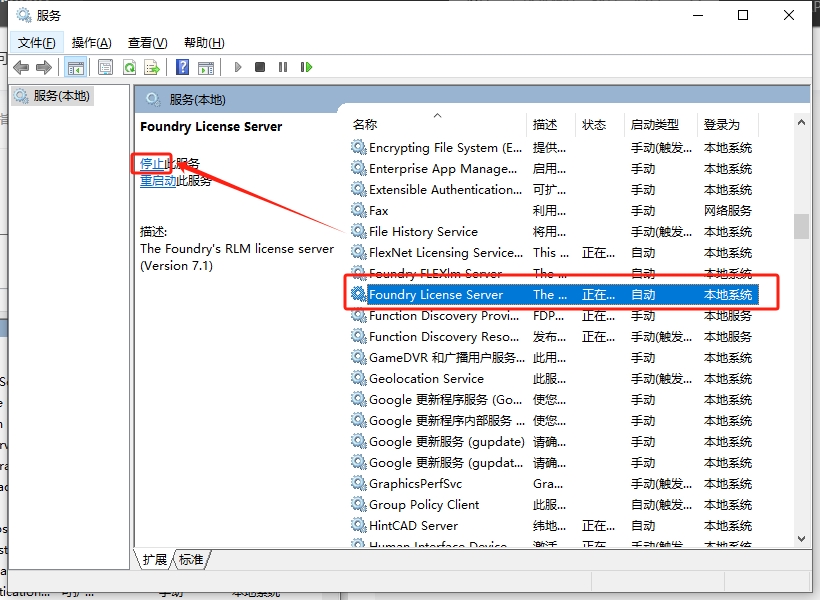
Task: Open the 操作(A) menu
Action: (x=91, y=42)
